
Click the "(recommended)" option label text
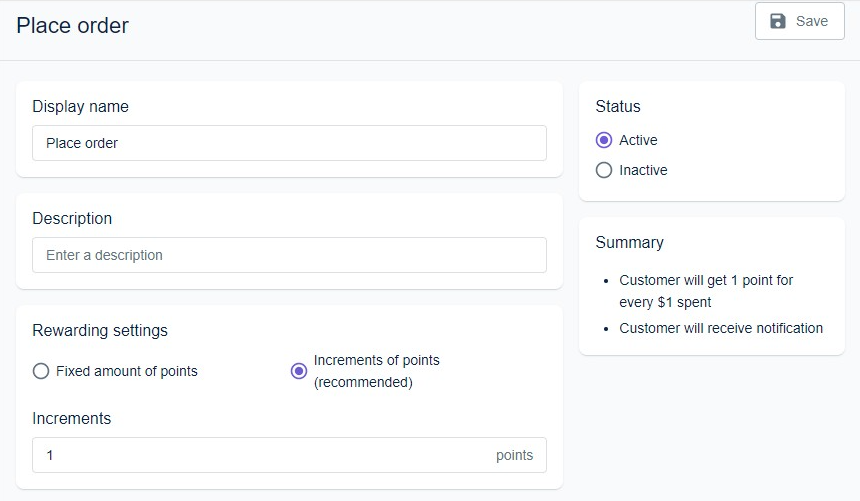(x=362, y=382)
